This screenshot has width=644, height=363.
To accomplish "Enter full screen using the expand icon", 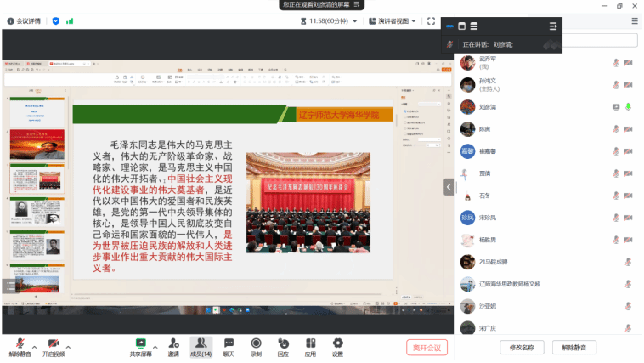I will click(x=431, y=20).
